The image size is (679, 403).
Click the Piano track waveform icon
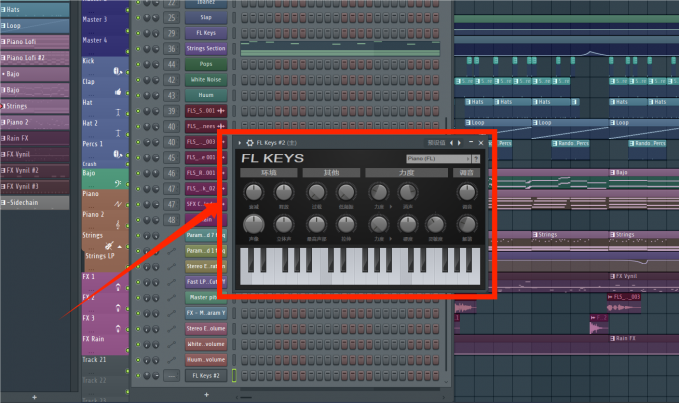point(118,204)
